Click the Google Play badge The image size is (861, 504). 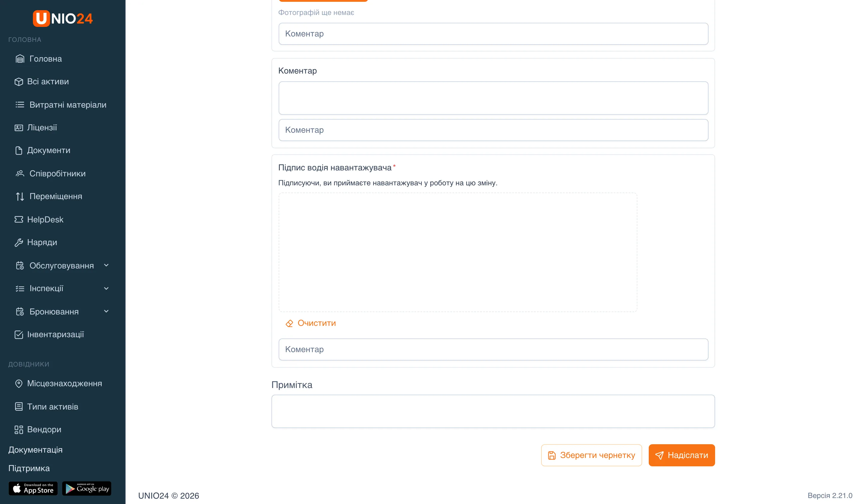coord(87,489)
